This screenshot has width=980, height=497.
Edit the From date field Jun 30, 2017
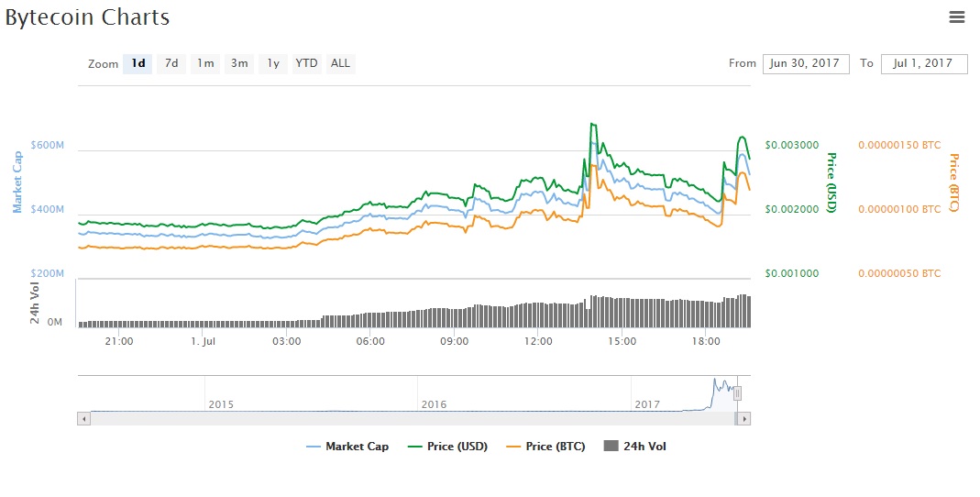click(806, 64)
